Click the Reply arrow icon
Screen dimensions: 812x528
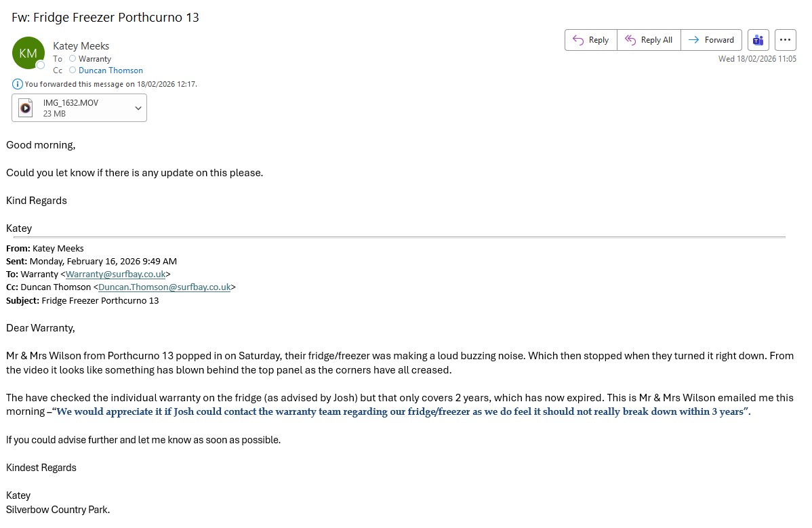tap(578, 40)
